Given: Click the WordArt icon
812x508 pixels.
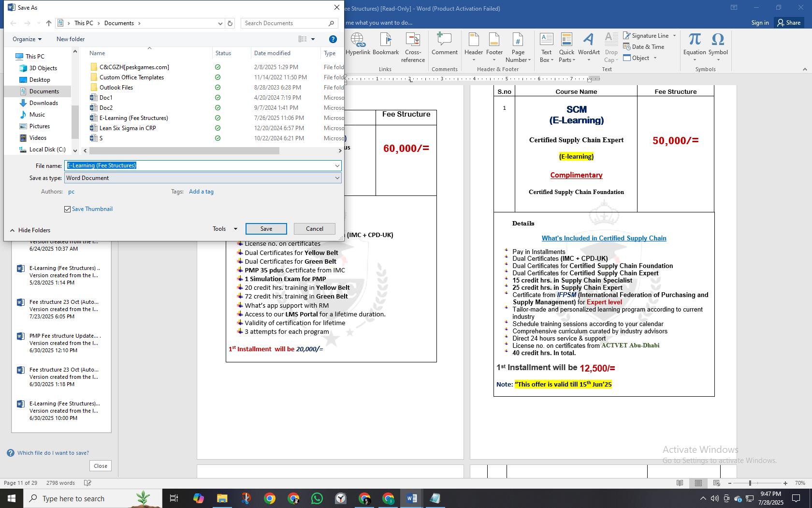Looking at the screenshot, I should (588, 47).
